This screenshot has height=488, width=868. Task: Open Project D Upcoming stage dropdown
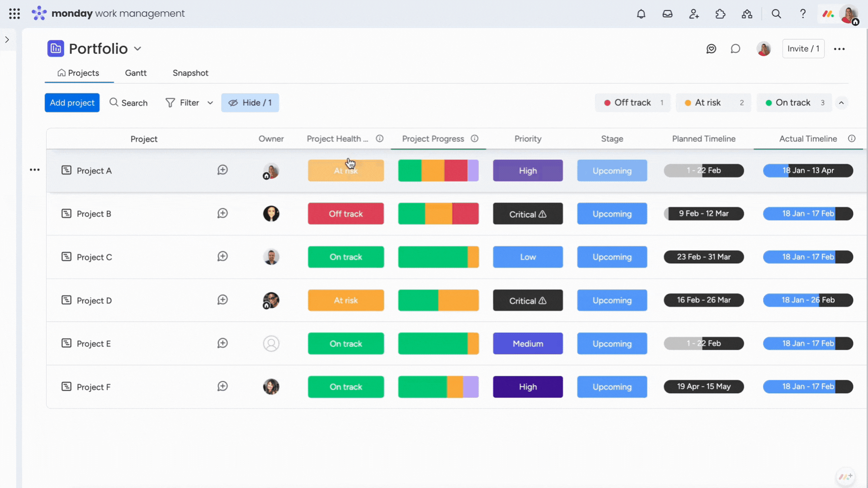[612, 300]
